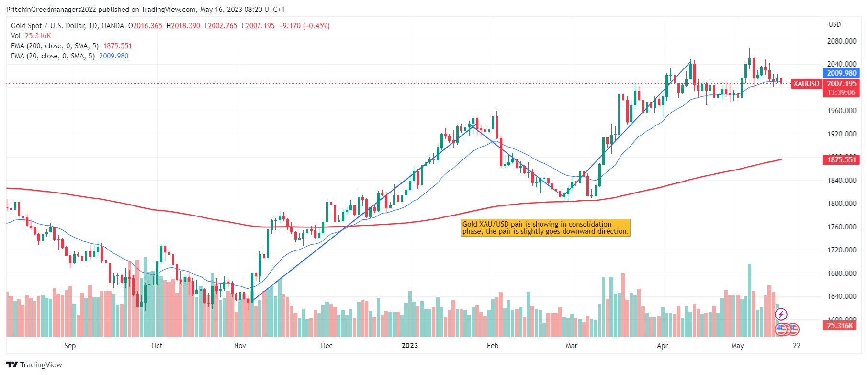Screen dimensions: 868x375
Task: Click the Dec label on time axis
Action: tap(327, 346)
